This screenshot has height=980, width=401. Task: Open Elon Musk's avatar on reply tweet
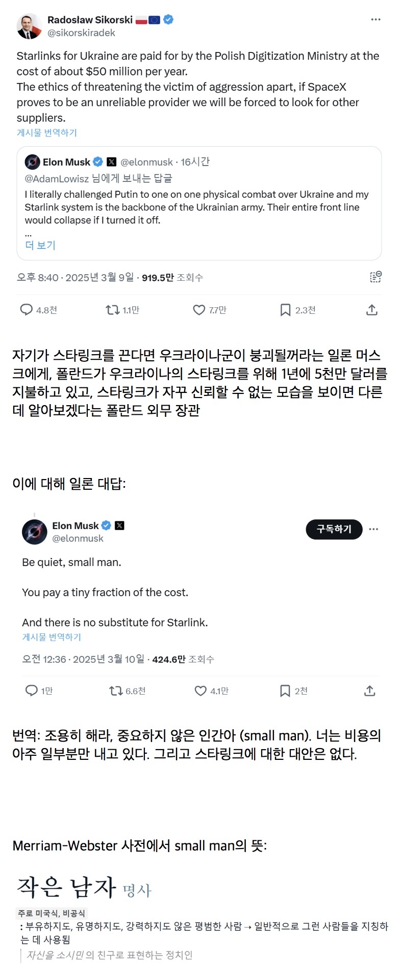(35, 532)
